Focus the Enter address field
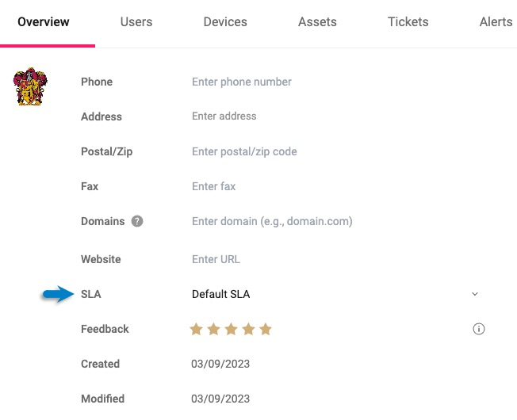This screenshot has width=517, height=420. tap(335, 116)
